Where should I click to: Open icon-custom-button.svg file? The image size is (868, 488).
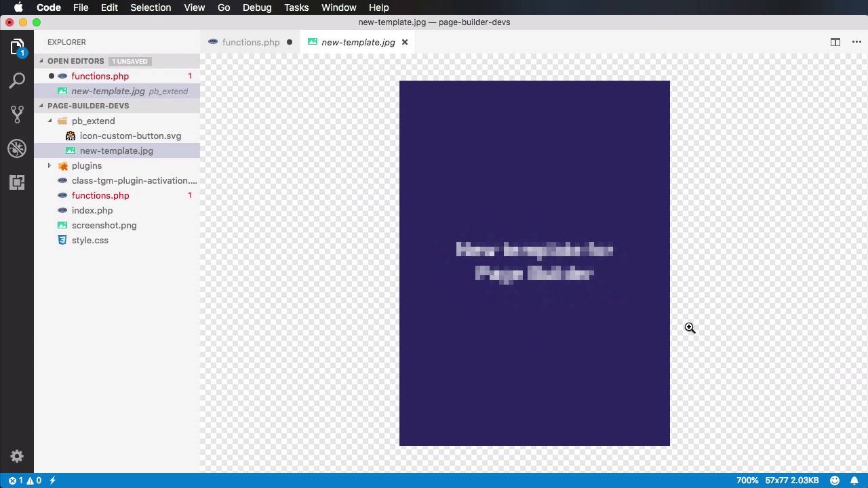coord(117,136)
